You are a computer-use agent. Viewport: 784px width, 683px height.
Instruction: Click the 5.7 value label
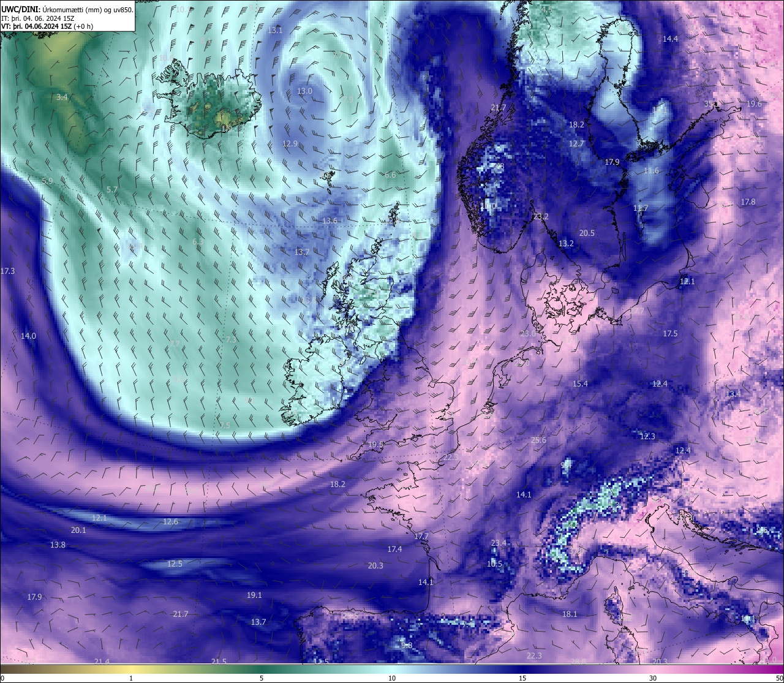(x=111, y=190)
